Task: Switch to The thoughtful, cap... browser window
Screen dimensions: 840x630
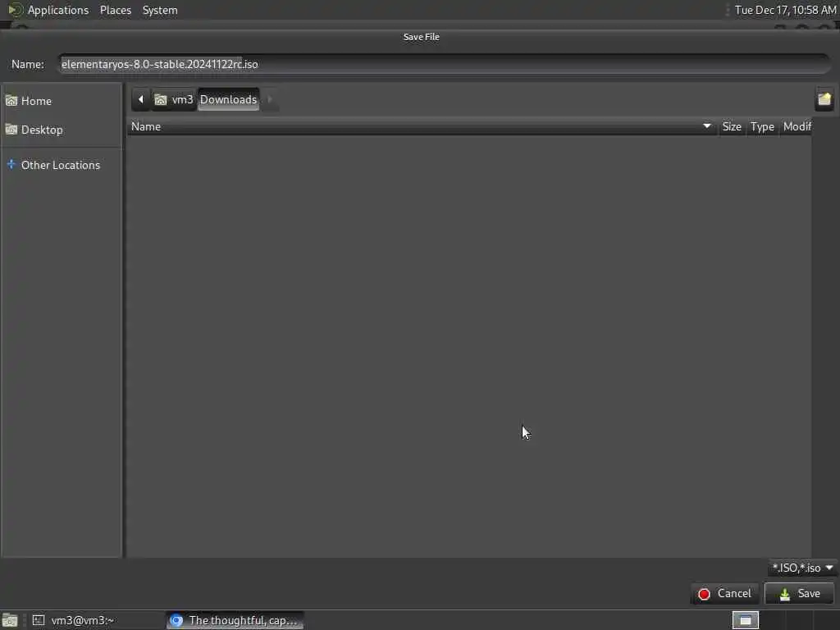Action: click(x=235, y=620)
